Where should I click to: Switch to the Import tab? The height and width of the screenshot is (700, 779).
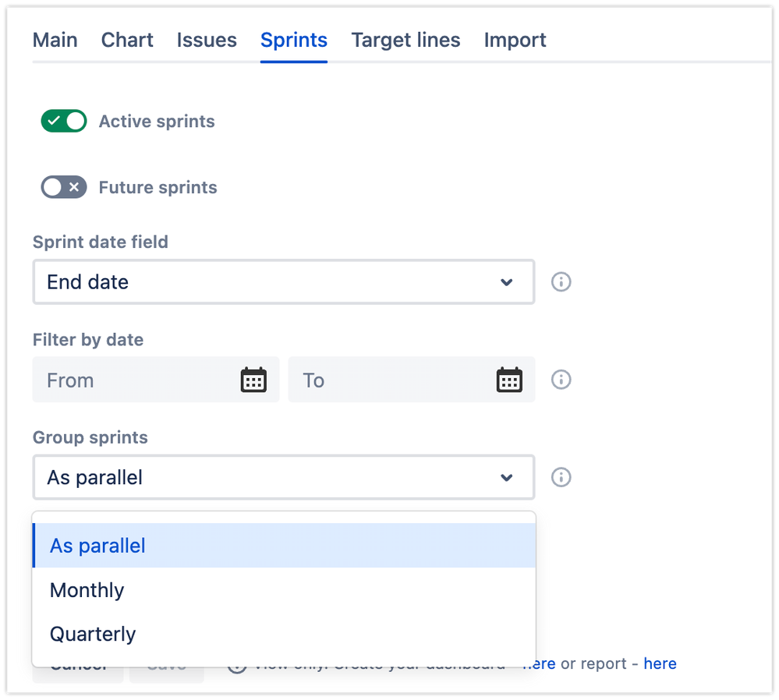[515, 40]
